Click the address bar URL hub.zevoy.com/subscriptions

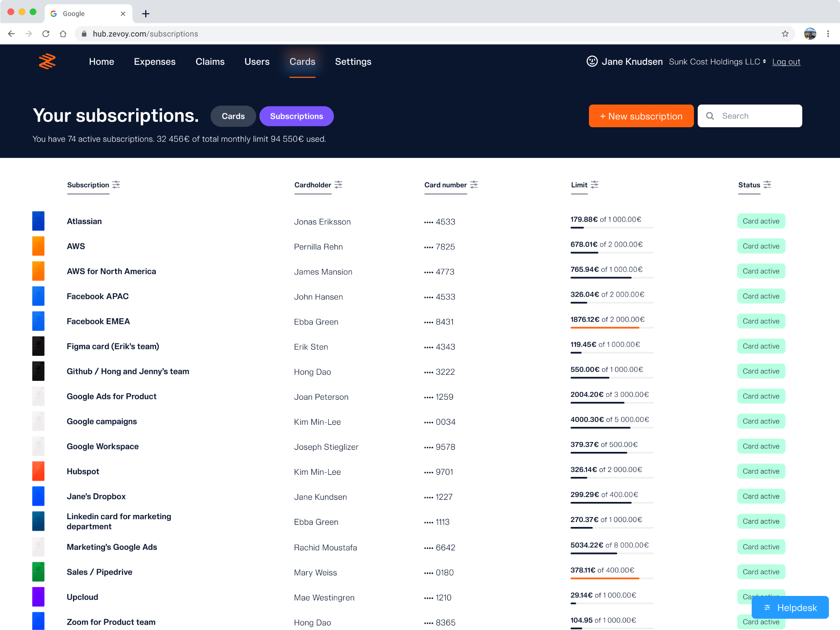145,34
